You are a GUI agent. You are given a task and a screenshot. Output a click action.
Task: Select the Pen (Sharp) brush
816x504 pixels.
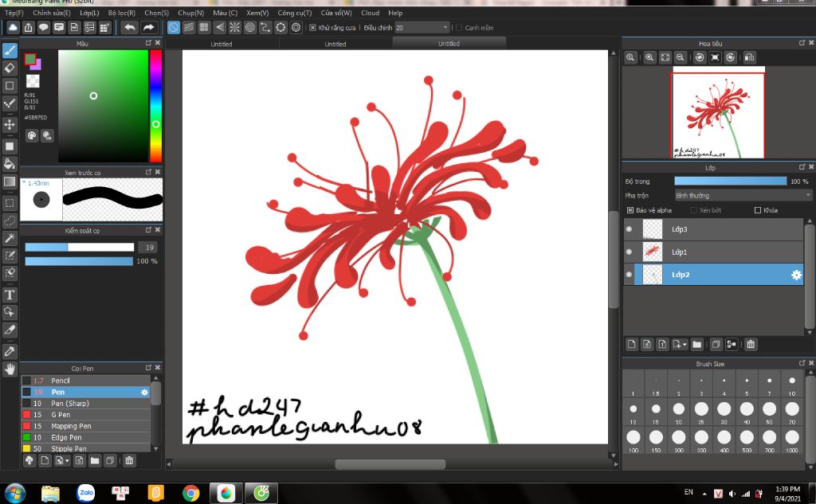[86, 404]
